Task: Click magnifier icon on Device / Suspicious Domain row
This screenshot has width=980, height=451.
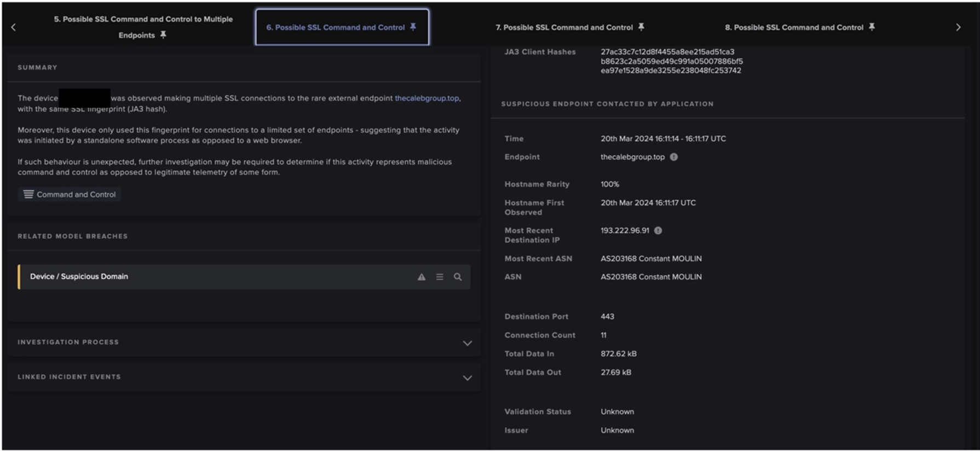Action: [x=458, y=277]
